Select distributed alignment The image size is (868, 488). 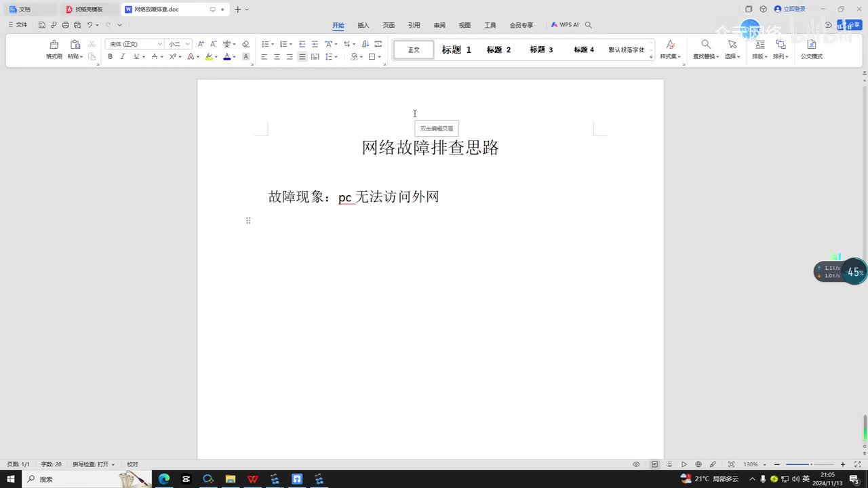[315, 57]
